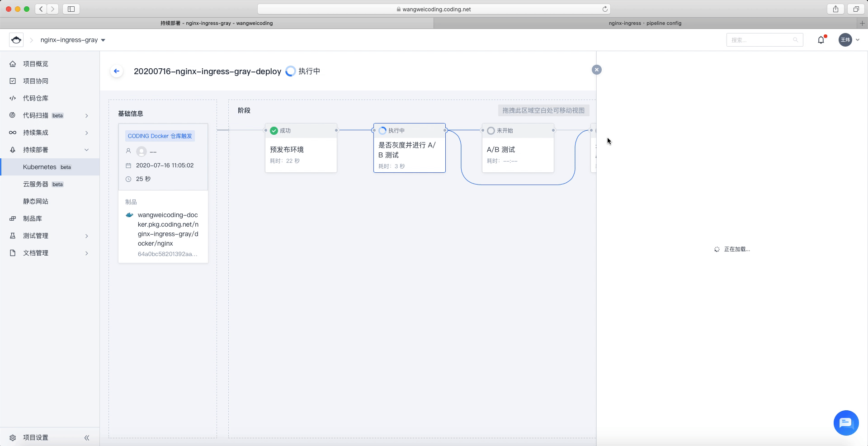Screen dimensions: 868x446
Task: Open the nginx-ingress-gray project dropdown
Action: pyautogui.click(x=73, y=40)
